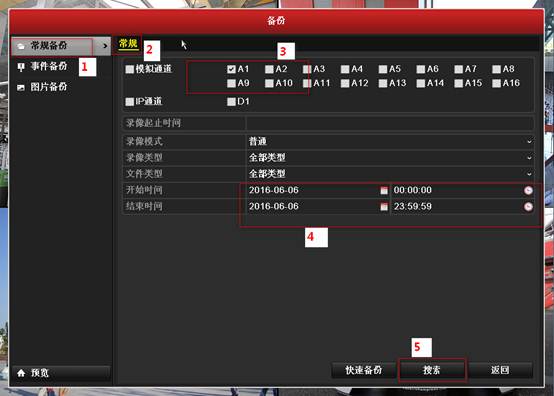
Task: Check the D1 IP channel checkbox
Action: coord(231,102)
